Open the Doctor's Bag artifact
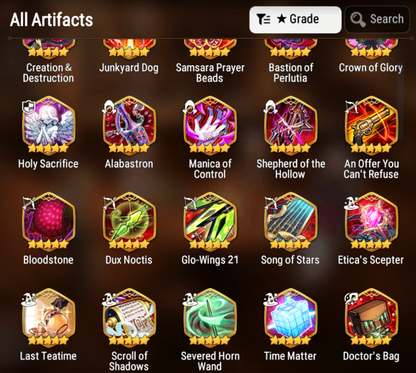 click(371, 318)
